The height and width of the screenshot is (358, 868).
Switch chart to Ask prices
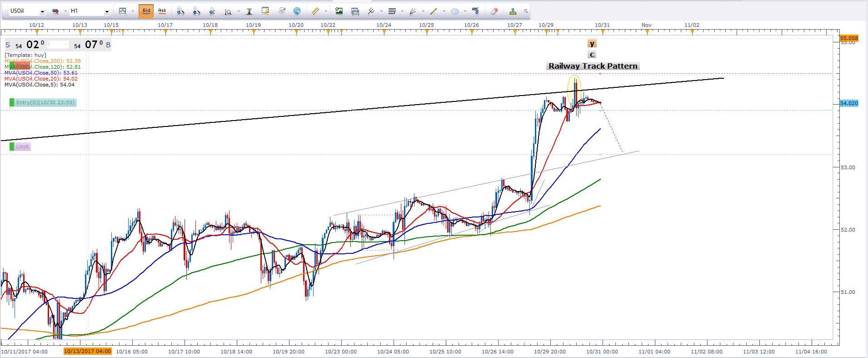pos(162,11)
